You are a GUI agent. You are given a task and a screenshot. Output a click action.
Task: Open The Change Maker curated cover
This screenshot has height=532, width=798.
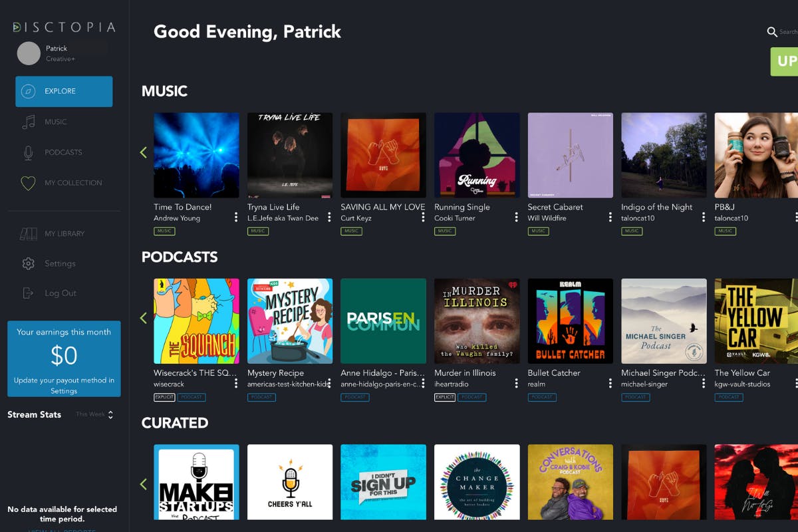477,482
